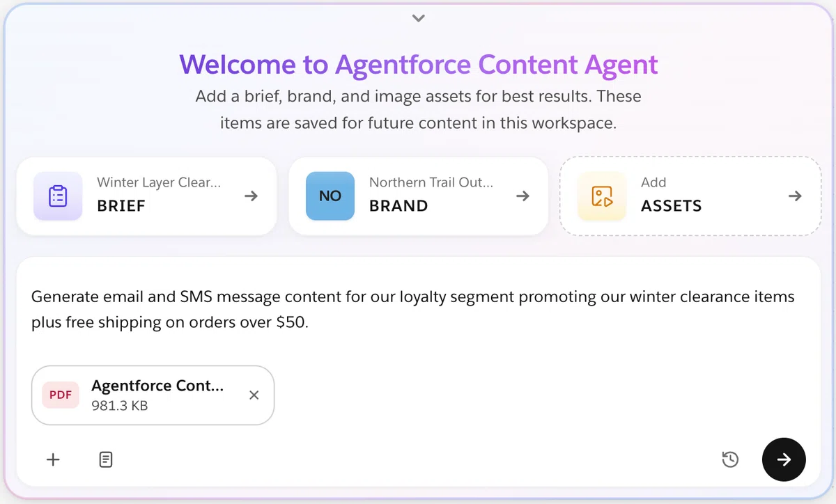This screenshot has width=836, height=504.
Task: Open the Add Assets card
Action: [690, 196]
